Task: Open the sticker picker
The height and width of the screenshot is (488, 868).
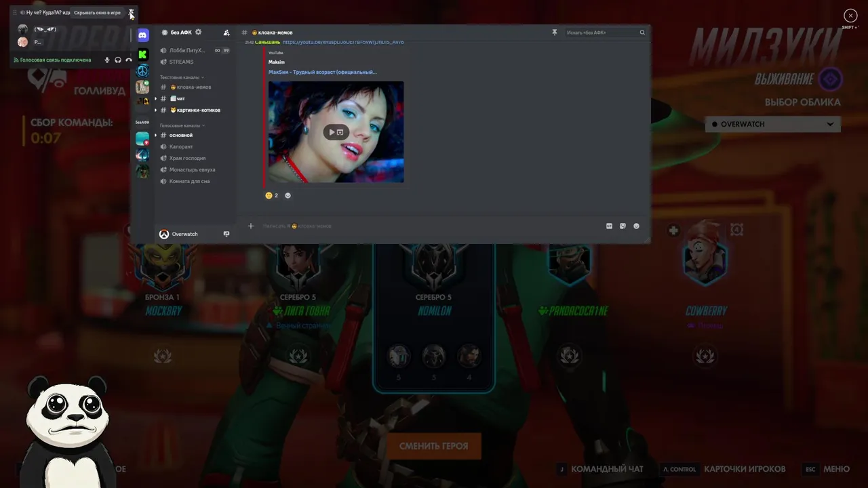Action: tap(623, 226)
